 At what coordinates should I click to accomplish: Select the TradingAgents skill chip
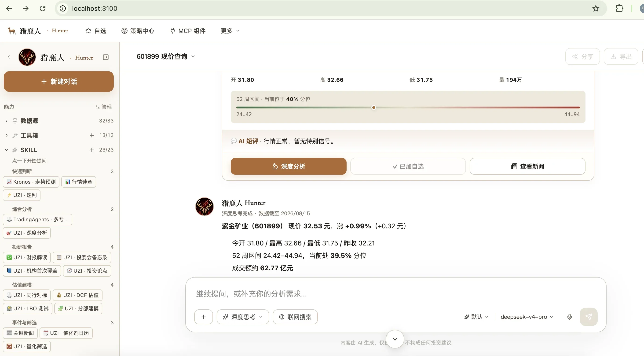tap(37, 220)
